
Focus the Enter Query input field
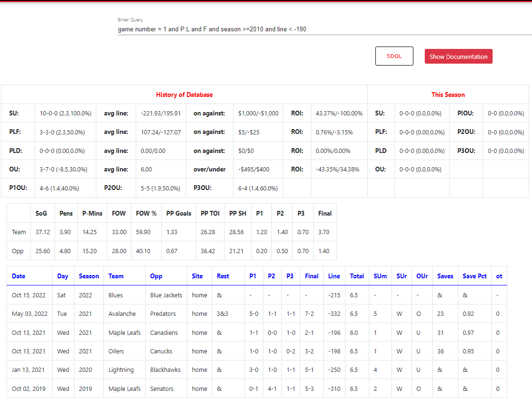325,29
